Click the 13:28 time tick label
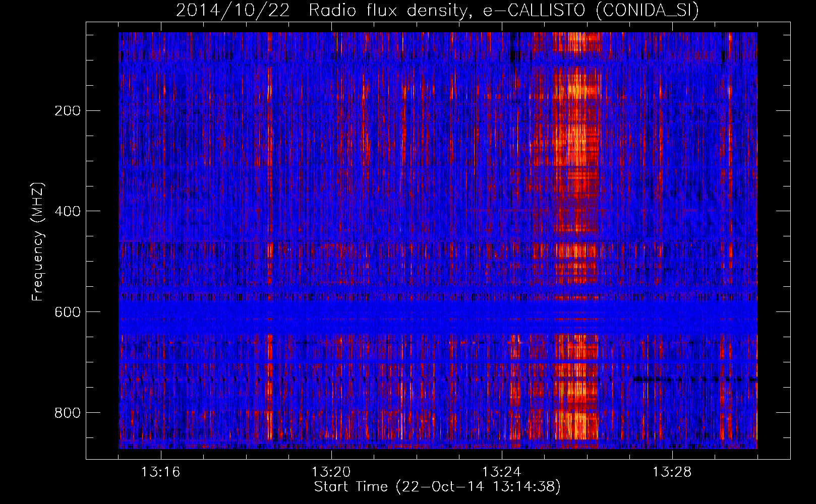The height and width of the screenshot is (504, 816). tap(672, 472)
